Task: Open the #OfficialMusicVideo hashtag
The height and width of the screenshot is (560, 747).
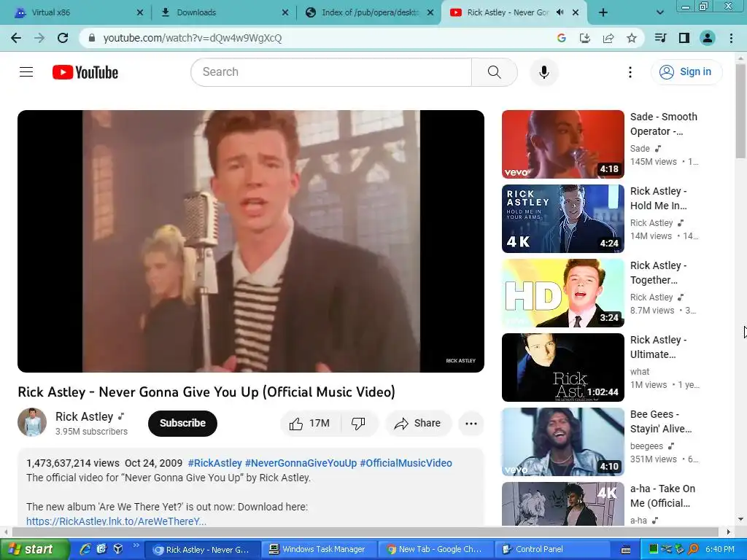Action: click(x=406, y=463)
